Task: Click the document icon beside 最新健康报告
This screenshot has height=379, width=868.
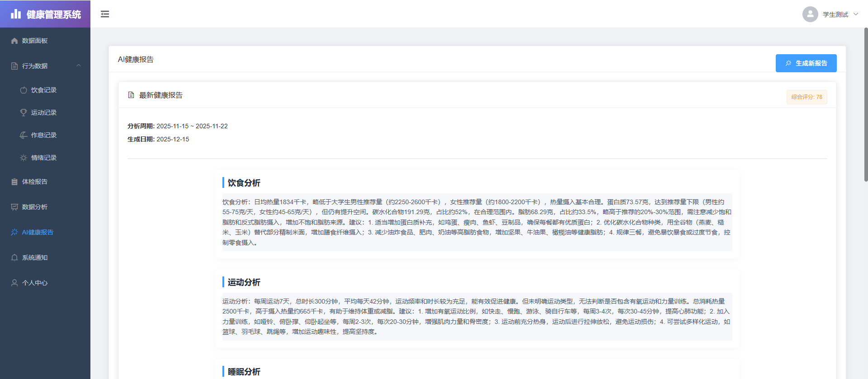Action: (x=131, y=95)
